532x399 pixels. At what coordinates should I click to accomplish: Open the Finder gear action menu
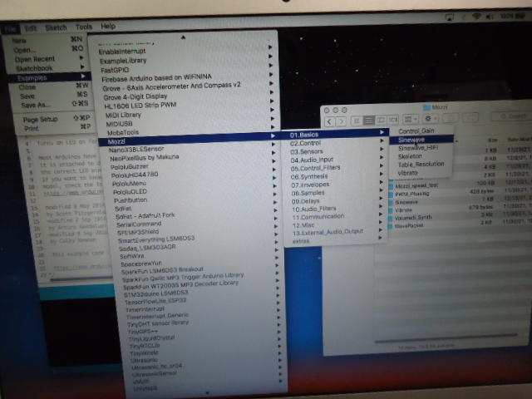coord(431,118)
